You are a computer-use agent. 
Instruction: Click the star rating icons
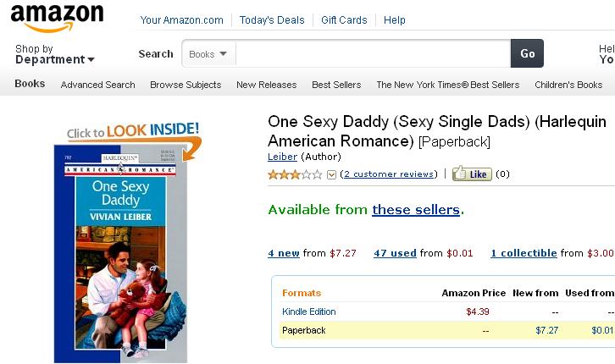(295, 174)
